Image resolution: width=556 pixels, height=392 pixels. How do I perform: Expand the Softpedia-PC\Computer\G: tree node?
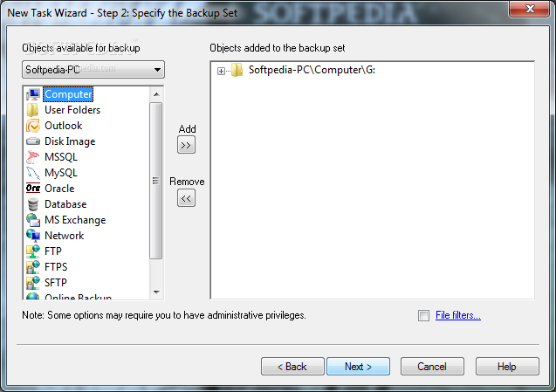point(221,71)
